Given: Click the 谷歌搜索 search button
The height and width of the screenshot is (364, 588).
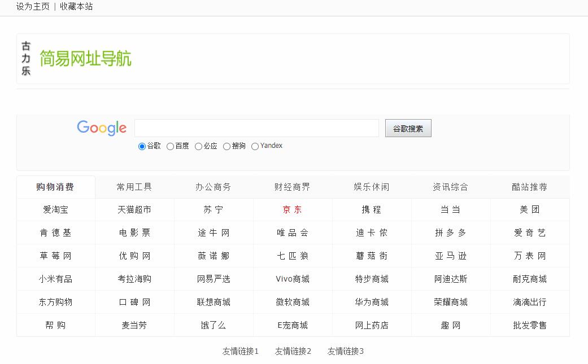Looking at the screenshot, I should (x=408, y=128).
